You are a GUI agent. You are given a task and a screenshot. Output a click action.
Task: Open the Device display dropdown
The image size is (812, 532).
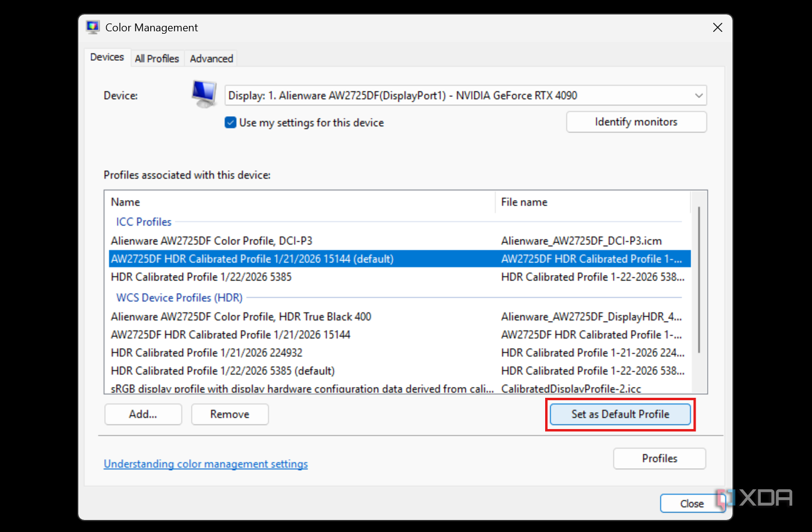[x=466, y=96]
